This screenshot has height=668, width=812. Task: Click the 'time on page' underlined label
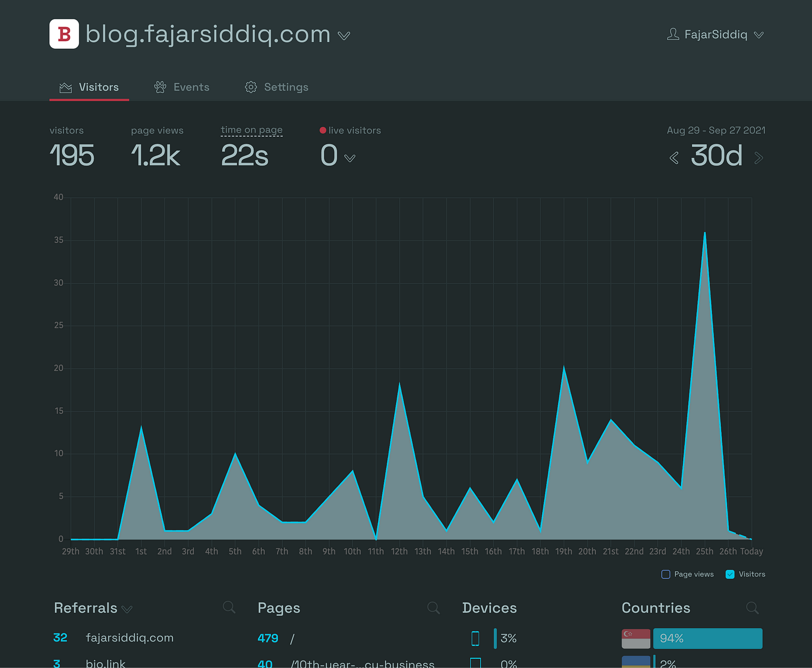point(252,130)
